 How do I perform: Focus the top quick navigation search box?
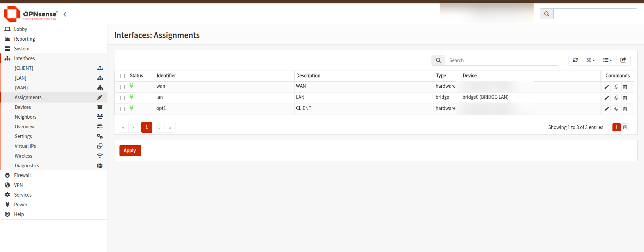click(x=595, y=14)
